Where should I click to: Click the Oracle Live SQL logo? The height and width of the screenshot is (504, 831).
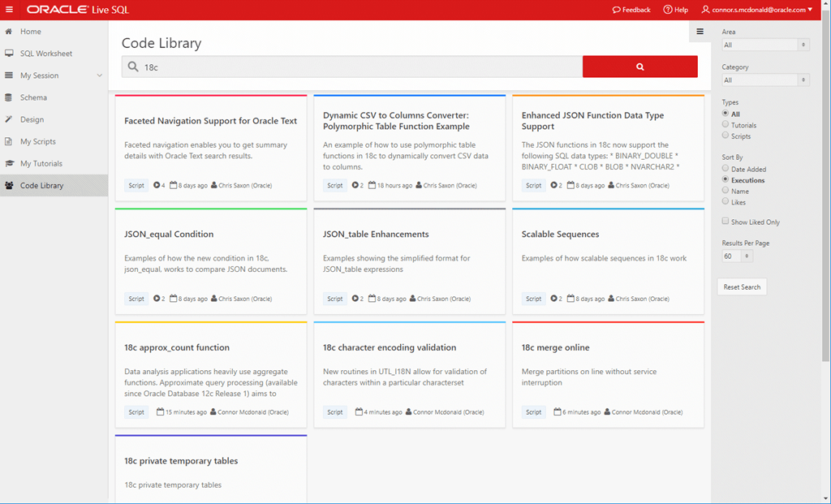tap(78, 10)
